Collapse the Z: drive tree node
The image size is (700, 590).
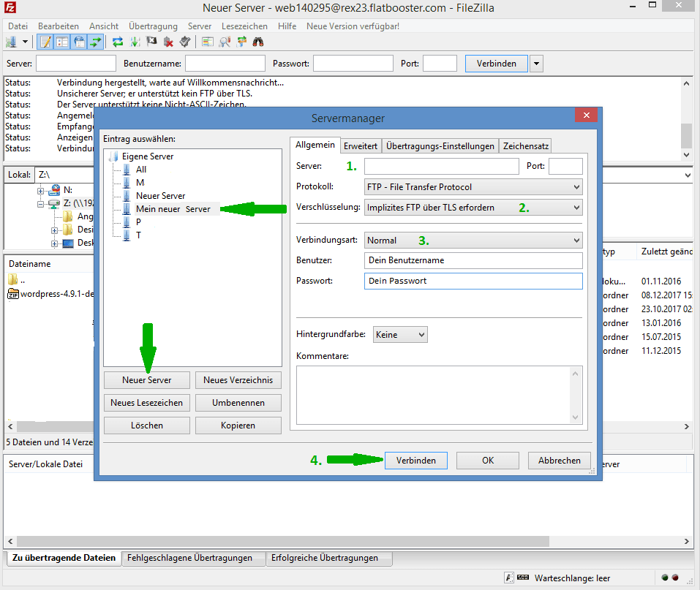click(x=41, y=204)
